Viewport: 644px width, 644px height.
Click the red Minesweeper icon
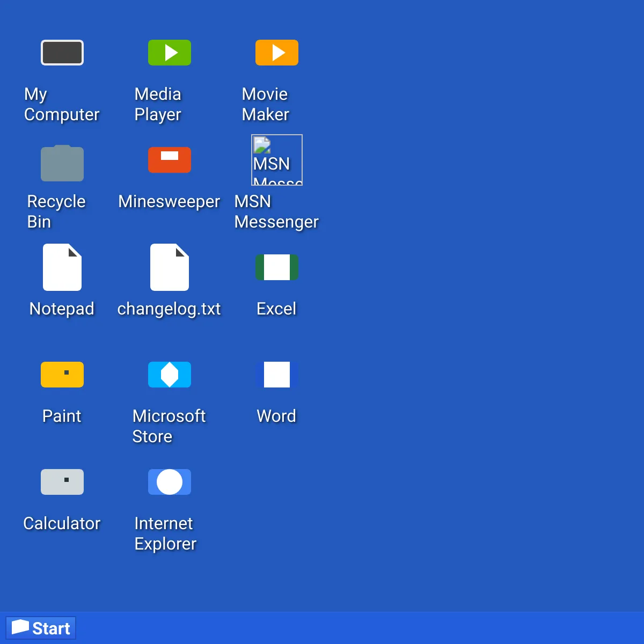tap(170, 160)
